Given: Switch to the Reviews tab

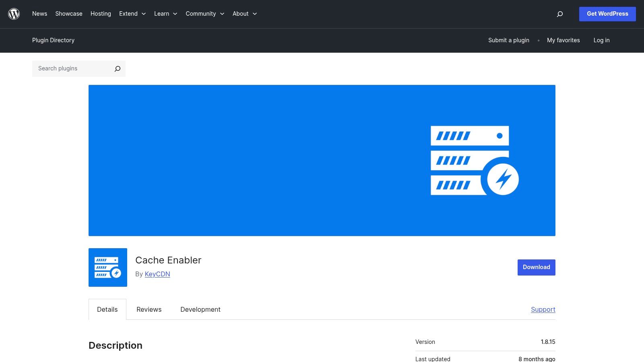Looking at the screenshot, I should click(x=149, y=309).
